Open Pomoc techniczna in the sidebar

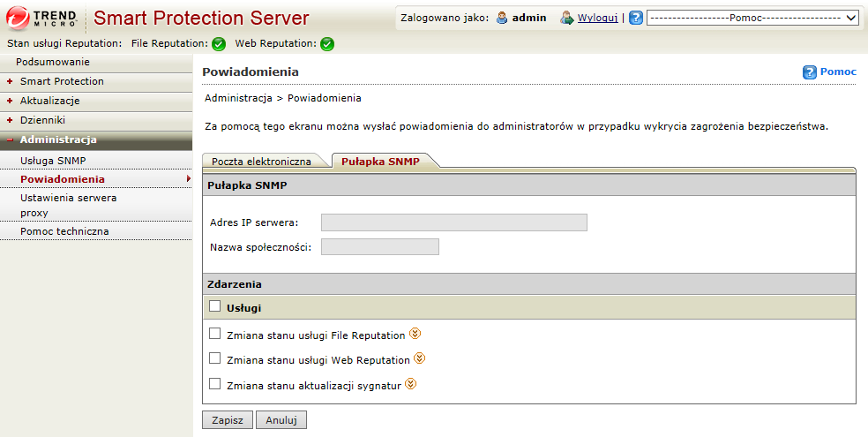pyautogui.click(x=64, y=231)
